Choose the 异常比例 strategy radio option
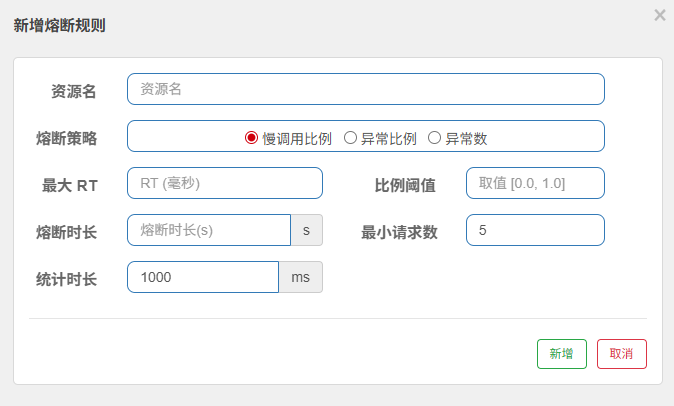674x406 pixels. 351,138
